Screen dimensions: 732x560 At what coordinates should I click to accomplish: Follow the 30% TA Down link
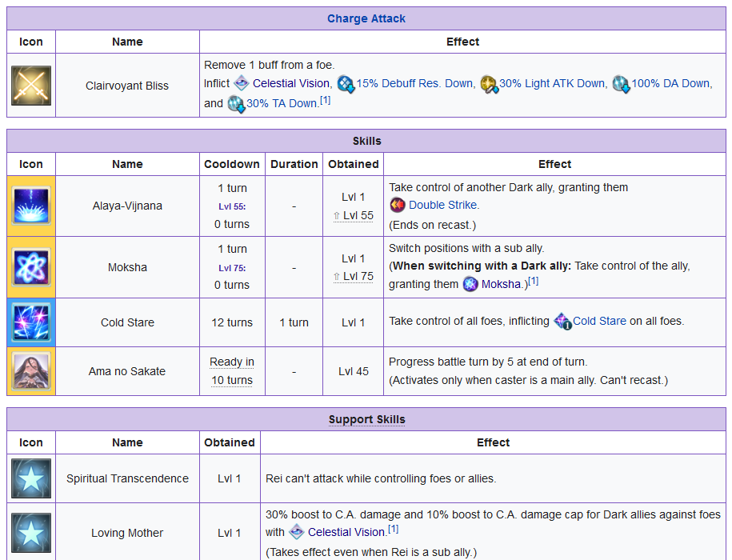tap(282, 103)
